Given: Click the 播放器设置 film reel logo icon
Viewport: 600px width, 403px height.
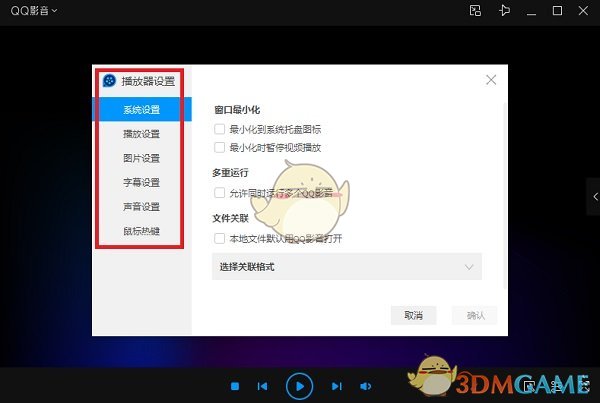Looking at the screenshot, I should [109, 81].
